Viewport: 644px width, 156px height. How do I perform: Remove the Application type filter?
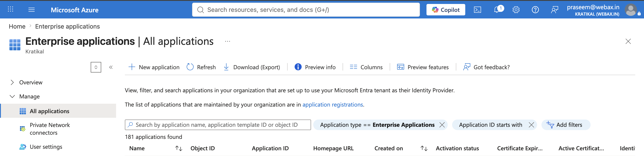pyautogui.click(x=442, y=125)
